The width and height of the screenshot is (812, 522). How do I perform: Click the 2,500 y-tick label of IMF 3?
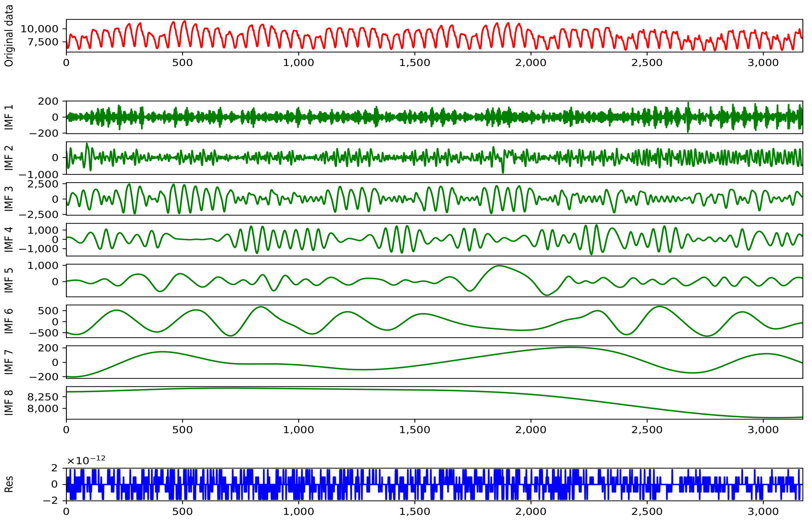point(43,184)
